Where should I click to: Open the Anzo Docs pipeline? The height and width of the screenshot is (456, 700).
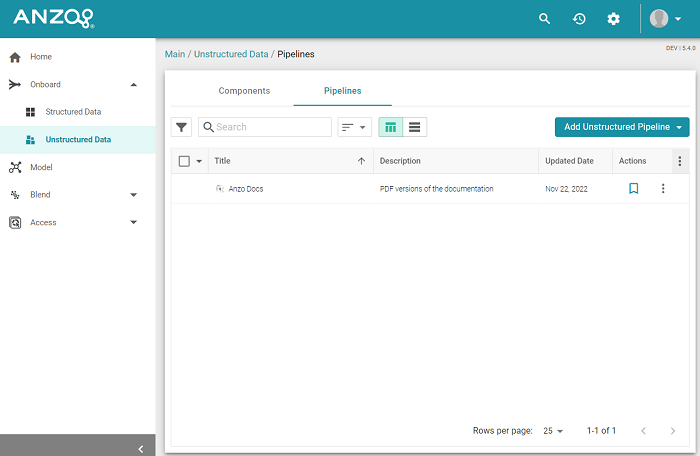point(246,189)
